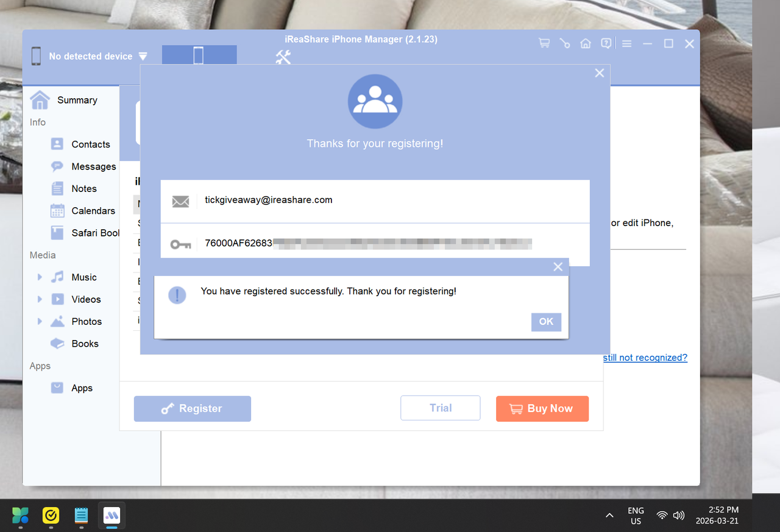The width and height of the screenshot is (780, 532).
Task: Open the four-leaf app icon on taskbar
Action: click(20, 516)
